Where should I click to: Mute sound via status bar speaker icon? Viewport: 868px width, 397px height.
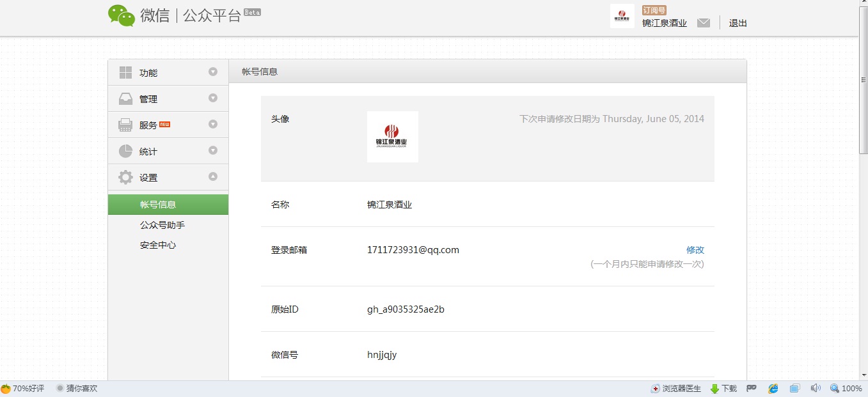pos(816,389)
